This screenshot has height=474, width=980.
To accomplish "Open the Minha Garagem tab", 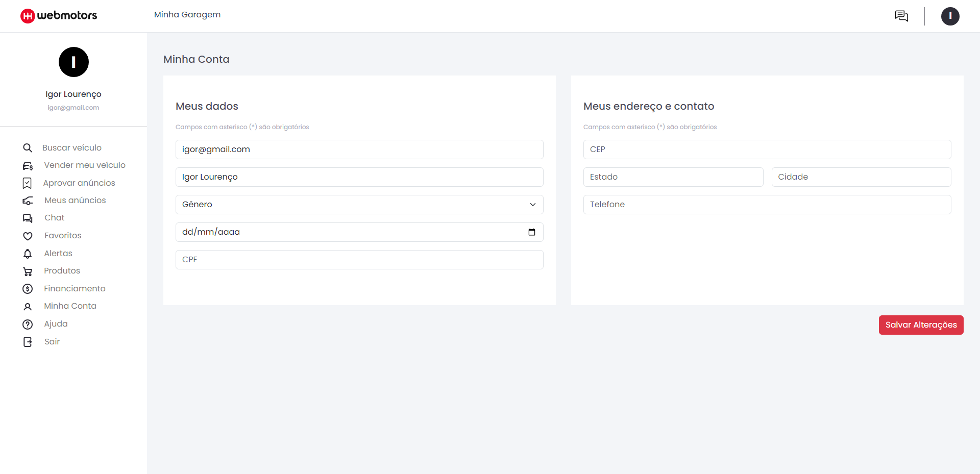I will [187, 15].
